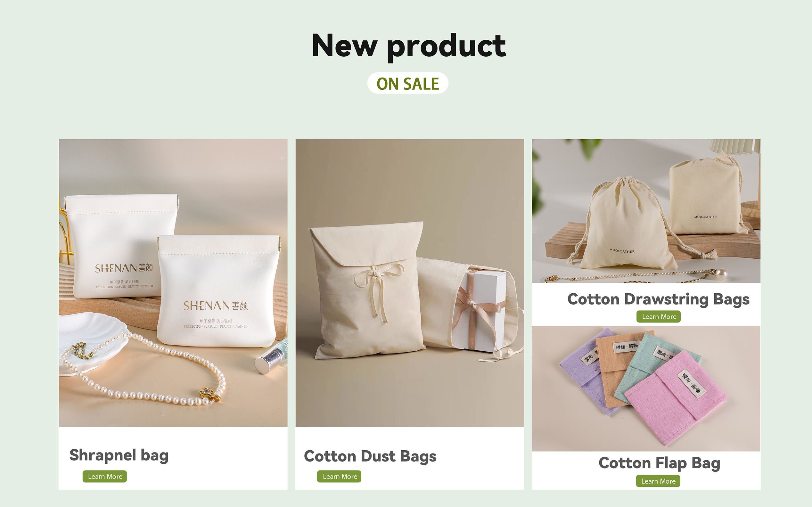Screen dimensions: 812x507
Task: Click the Cotton Drawstring Bags title
Action: [x=659, y=299]
